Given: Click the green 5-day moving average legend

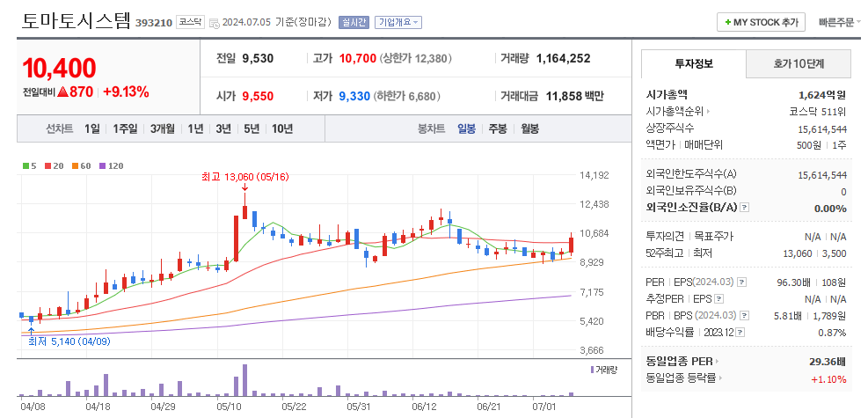Looking at the screenshot, I should pyautogui.click(x=29, y=165).
